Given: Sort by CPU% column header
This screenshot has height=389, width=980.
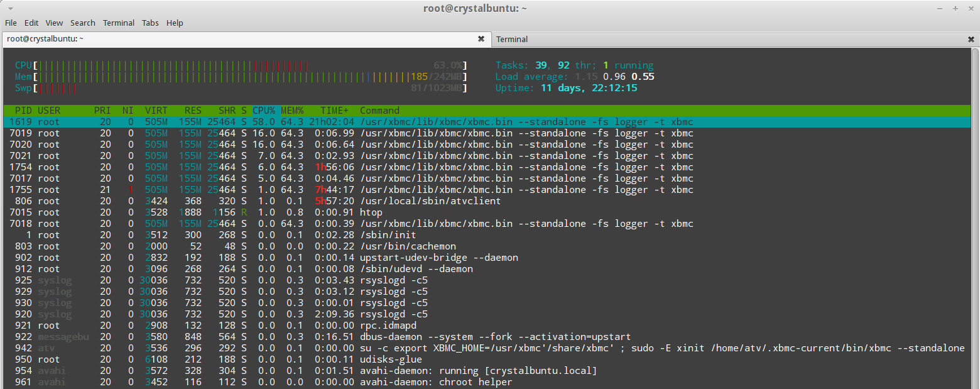Looking at the screenshot, I should click(x=264, y=111).
